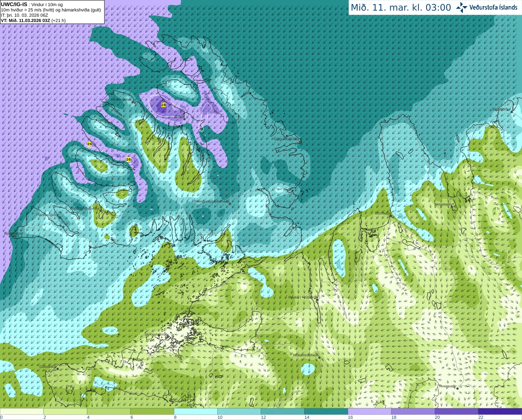The image size is (522, 420).
Task: Select the 6–8 olive green legend swatch
Action: pyautogui.click(x=152, y=411)
